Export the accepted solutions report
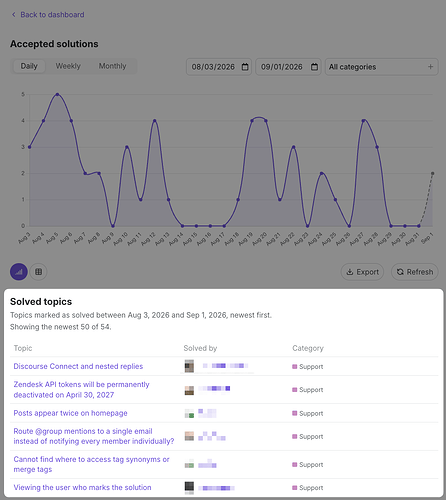Image resolution: width=446 pixels, height=500 pixels. 362,272
